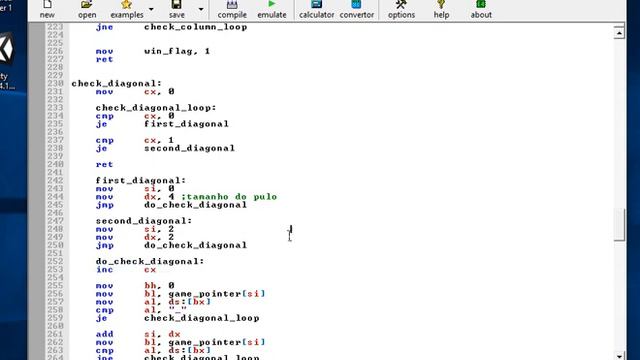Click 'add si, dx' on line 261

click(x=138, y=334)
